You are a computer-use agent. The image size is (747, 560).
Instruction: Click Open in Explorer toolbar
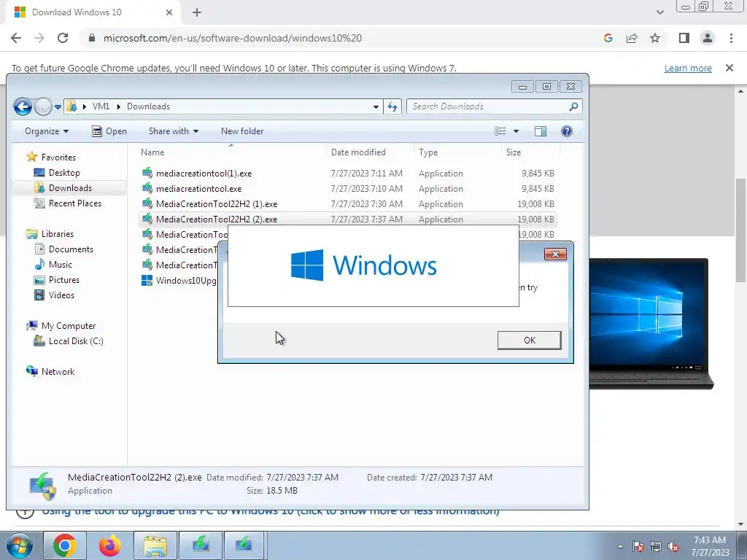[109, 131]
